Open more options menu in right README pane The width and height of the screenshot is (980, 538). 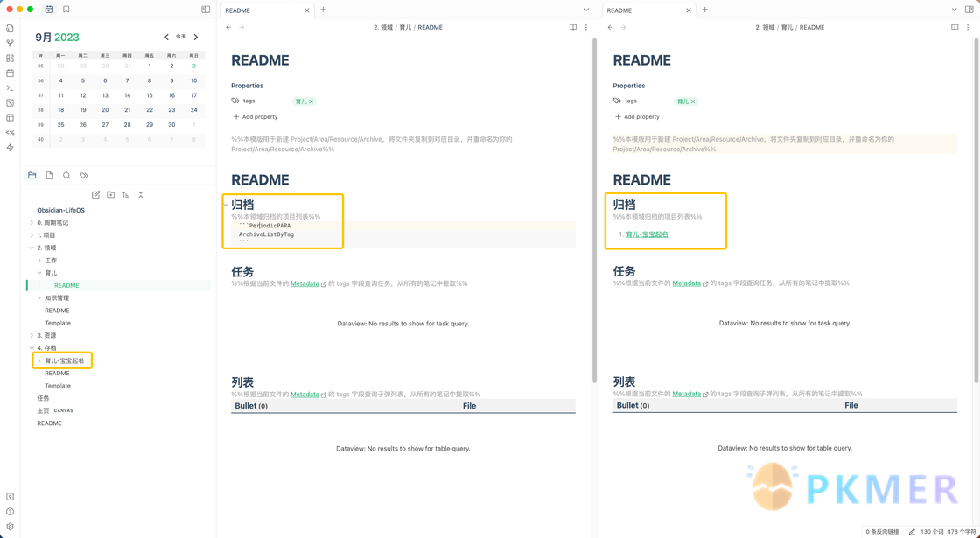tap(968, 27)
